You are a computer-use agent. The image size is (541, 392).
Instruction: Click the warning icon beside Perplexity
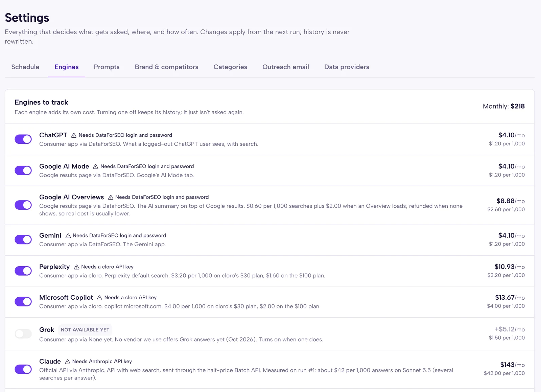[76, 267]
